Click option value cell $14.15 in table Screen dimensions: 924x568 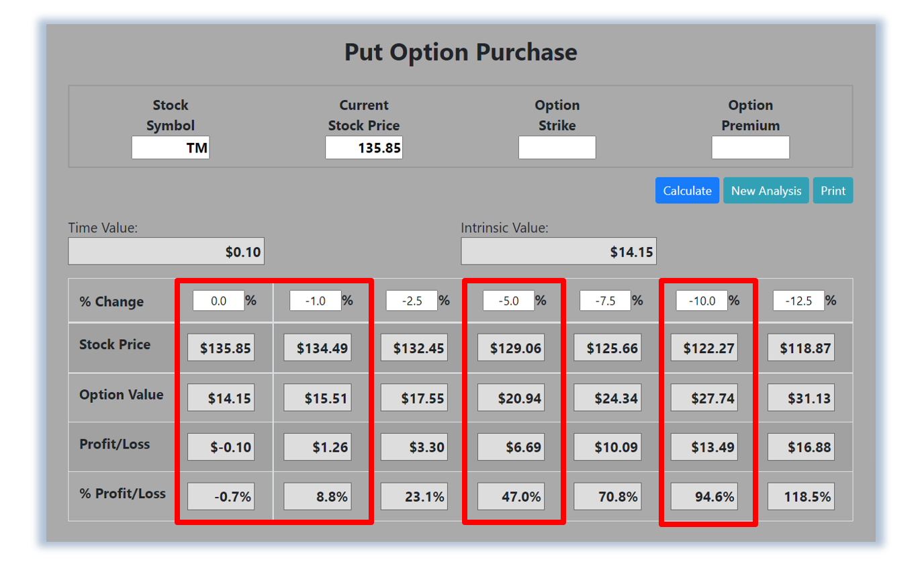tap(221, 397)
